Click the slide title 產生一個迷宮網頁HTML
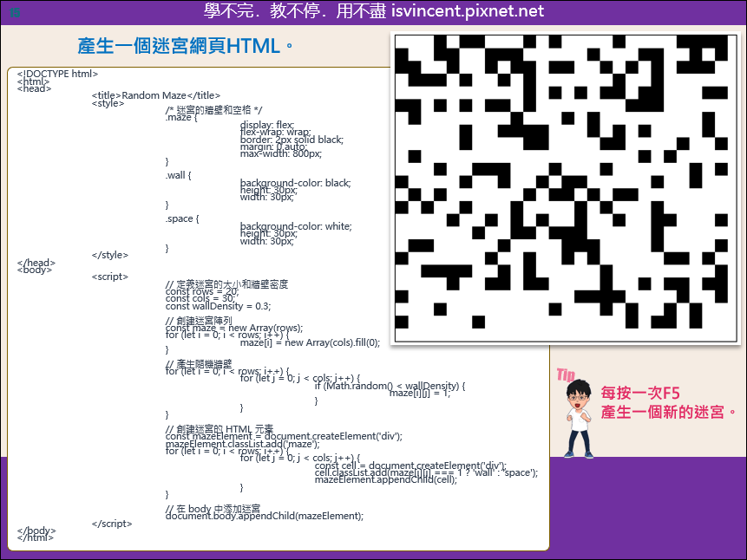The image size is (747, 560). (186, 46)
